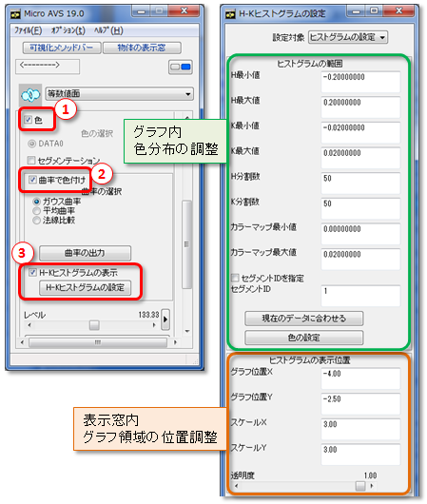Viewport: 427px width, 504px height.
Task: Click the Micro AVS title bar icon
Action: pos(15,14)
